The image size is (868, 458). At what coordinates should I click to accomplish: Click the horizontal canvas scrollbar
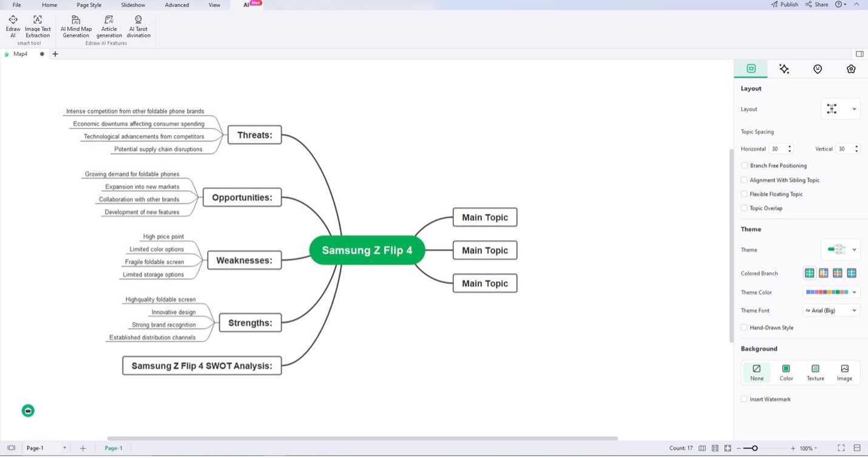[362, 438]
